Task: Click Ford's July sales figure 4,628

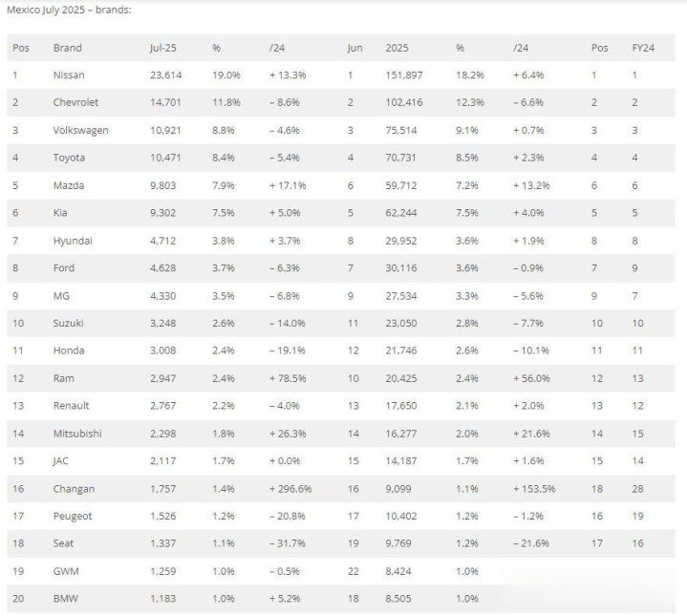Action: pyautogui.click(x=163, y=268)
